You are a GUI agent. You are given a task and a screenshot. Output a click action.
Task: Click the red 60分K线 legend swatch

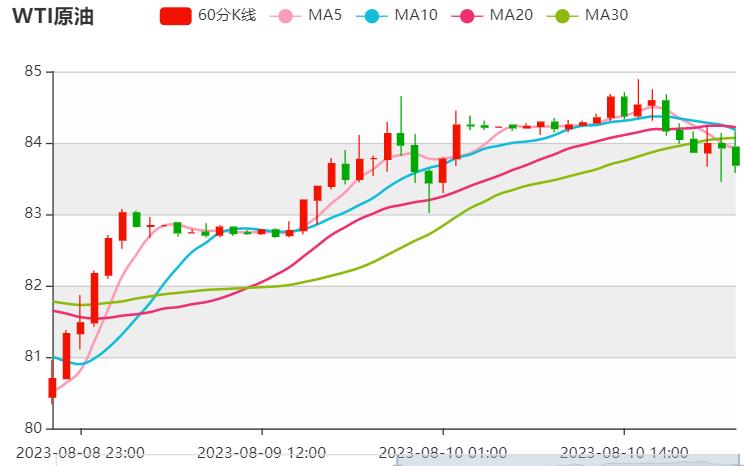point(176,16)
